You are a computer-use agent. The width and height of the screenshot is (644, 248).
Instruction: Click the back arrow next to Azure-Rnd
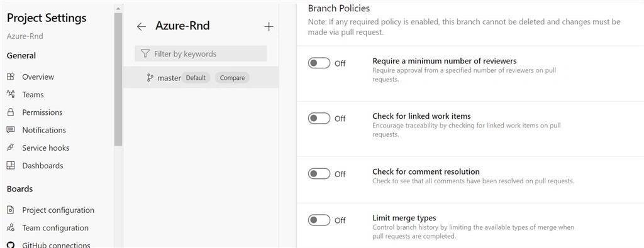tap(142, 26)
